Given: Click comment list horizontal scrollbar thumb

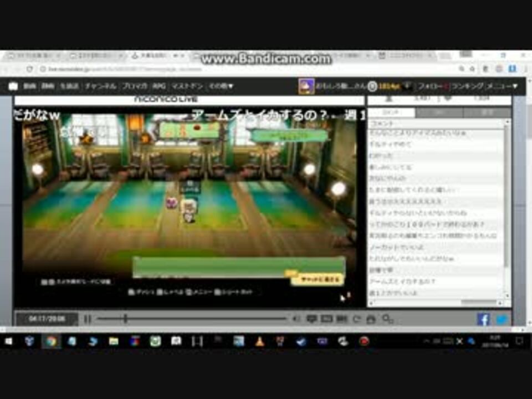Looking at the screenshot, I should click(x=478, y=303).
